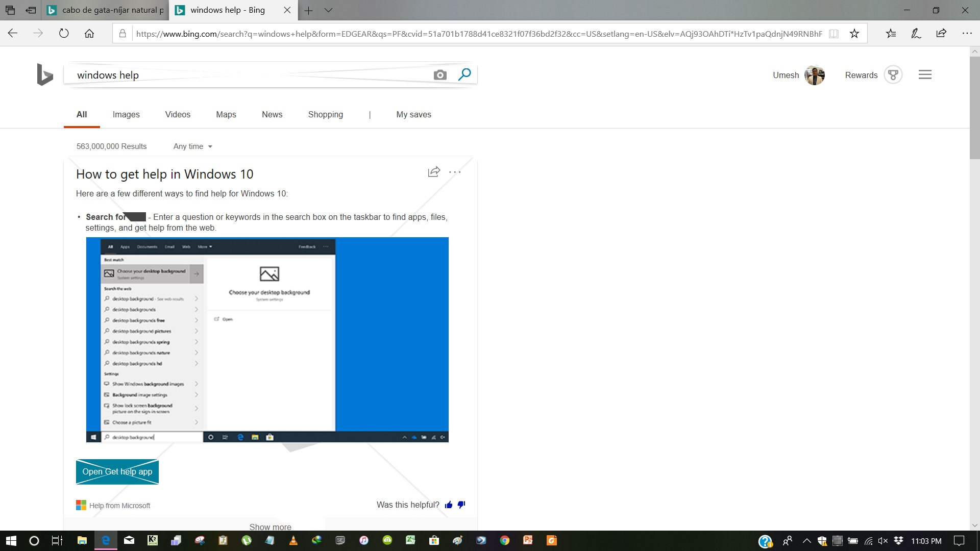Switch to Maps results

226,115
